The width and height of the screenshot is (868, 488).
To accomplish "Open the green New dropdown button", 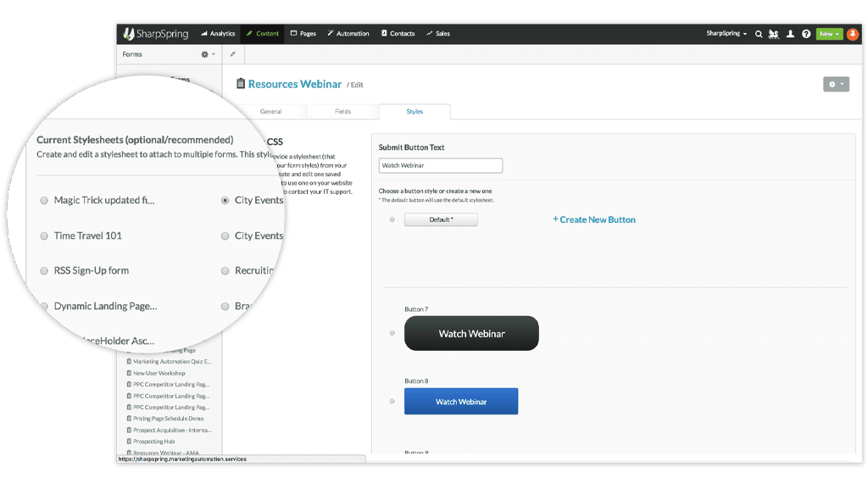I will point(829,34).
